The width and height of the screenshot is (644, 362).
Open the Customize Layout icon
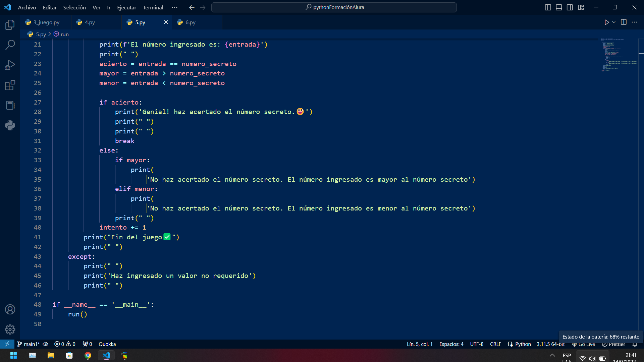coord(581,7)
